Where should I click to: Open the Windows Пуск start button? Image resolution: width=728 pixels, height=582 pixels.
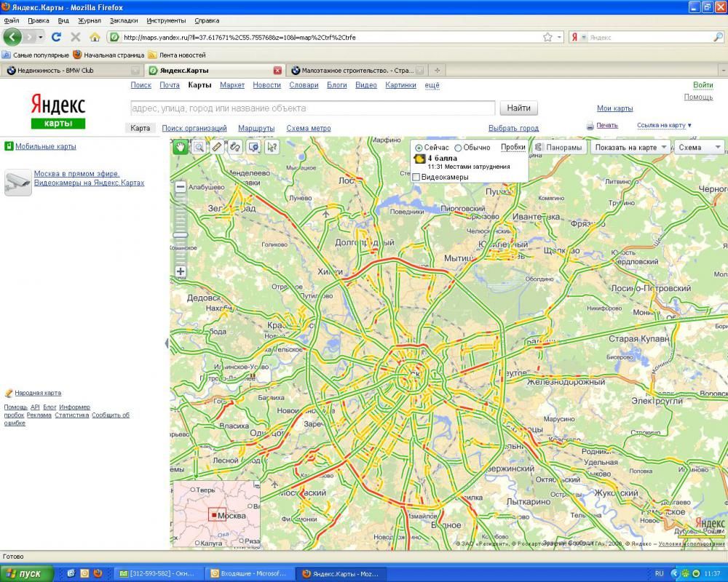click(x=27, y=574)
